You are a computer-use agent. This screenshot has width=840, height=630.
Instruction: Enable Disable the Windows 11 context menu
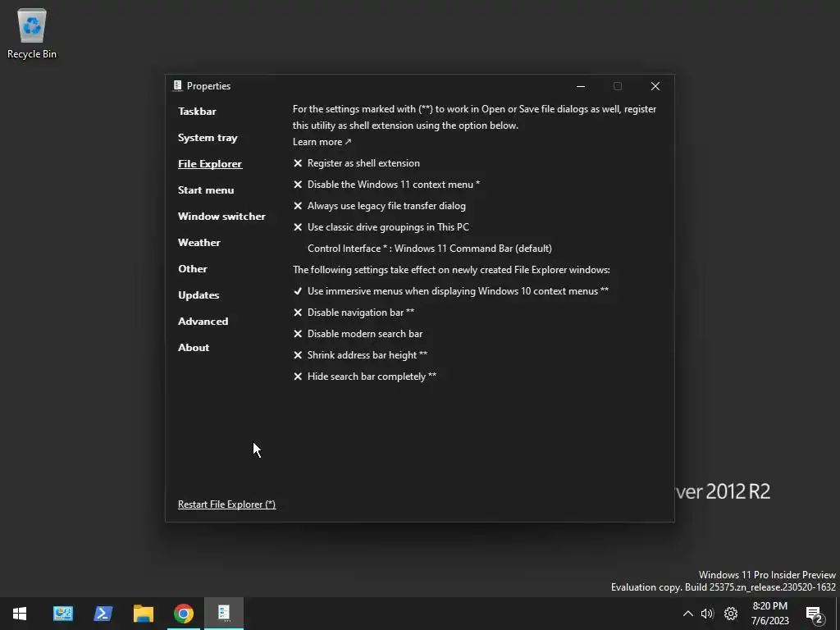(x=386, y=185)
